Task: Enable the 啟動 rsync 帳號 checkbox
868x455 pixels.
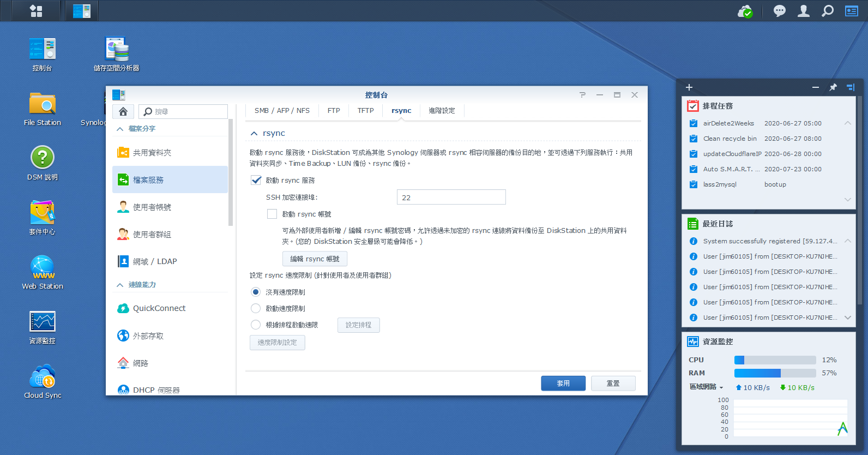Action: coord(272,214)
